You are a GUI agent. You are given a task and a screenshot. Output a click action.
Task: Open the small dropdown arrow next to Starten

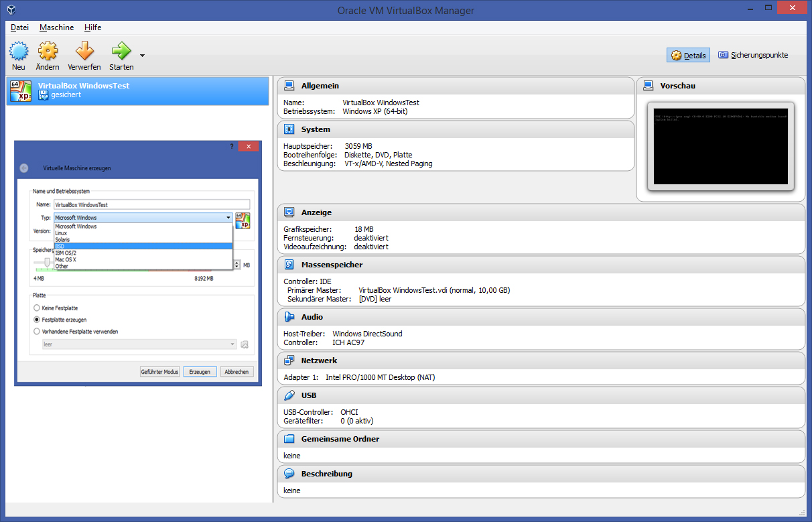[x=142, y=56]
